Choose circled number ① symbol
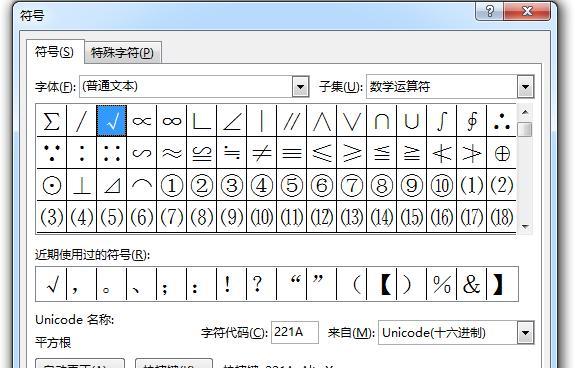The height and width of the screenshot is (368, 575). [172, 185]
